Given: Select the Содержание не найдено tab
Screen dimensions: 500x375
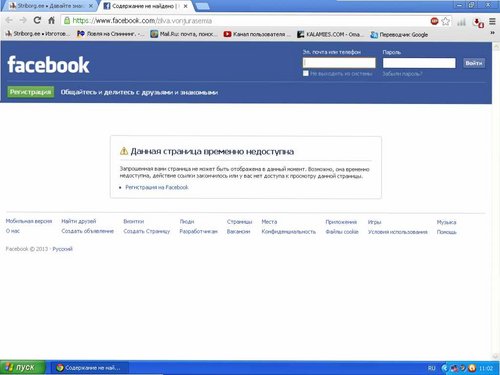Looking at the screenshot, I should (142, 6).
